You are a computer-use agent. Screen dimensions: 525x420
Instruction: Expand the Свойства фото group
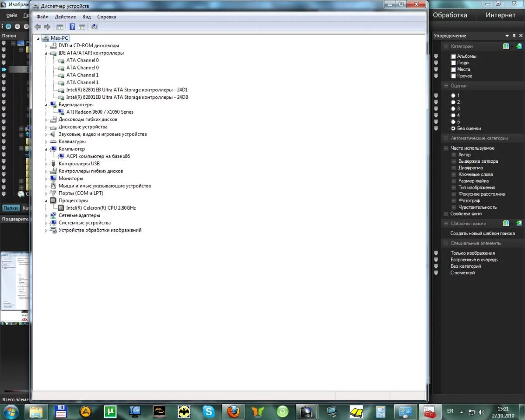point(446,214)
